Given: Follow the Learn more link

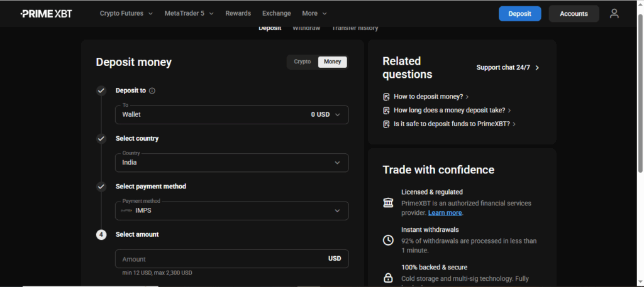Looking at the screenshot, I should coord(445,213).
